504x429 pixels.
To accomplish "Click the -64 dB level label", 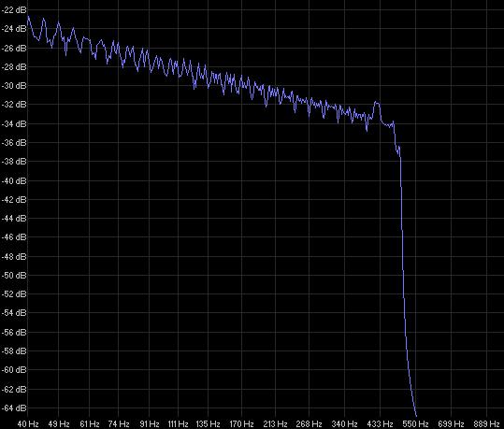I will coord(14,408).
